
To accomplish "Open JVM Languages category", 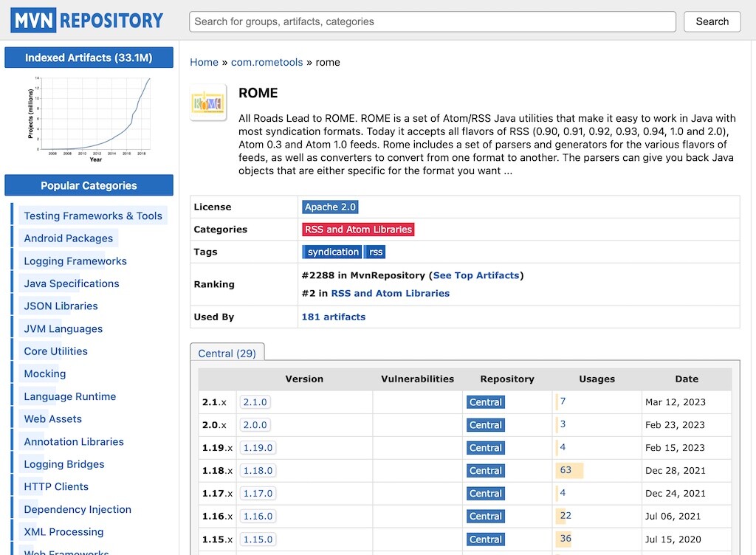I will [x=63, y=328].
